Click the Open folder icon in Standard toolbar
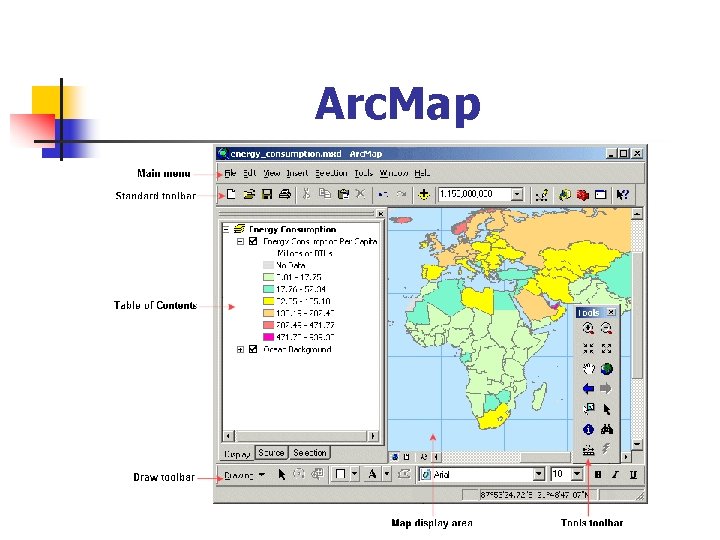This screenshot has width=720, height=540. (249, 194)
